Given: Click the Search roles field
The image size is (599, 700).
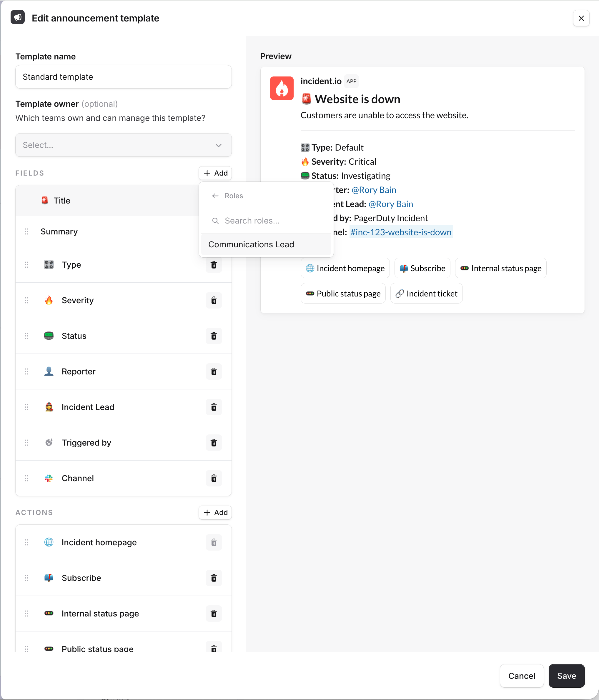Looking at the screenshot, I should pyautogui.click(x=266, y=221).
